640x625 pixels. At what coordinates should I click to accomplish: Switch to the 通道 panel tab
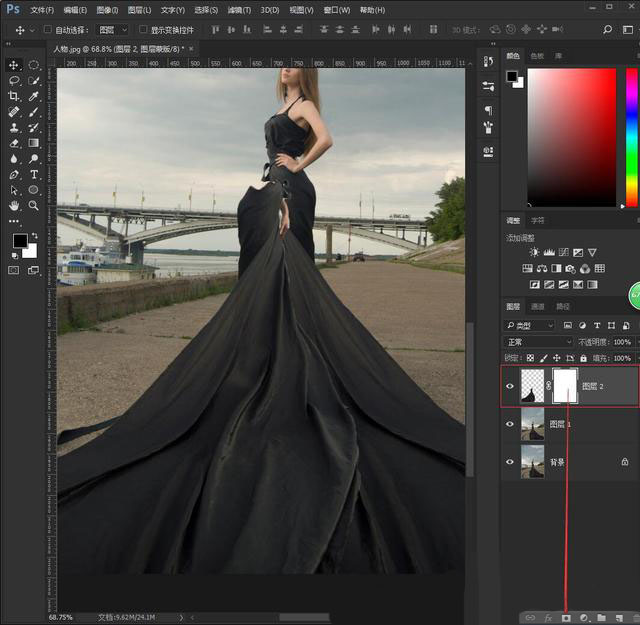(x=538, y=307)
